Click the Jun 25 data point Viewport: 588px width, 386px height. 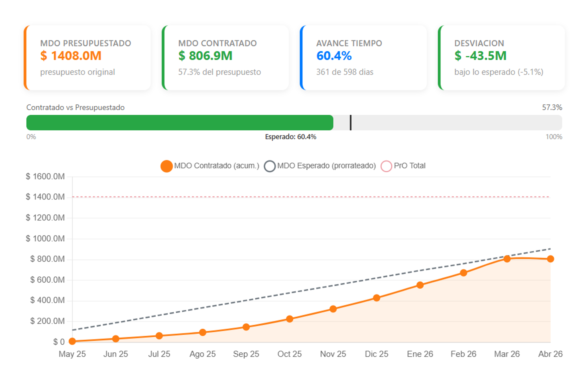click(116, 339)
